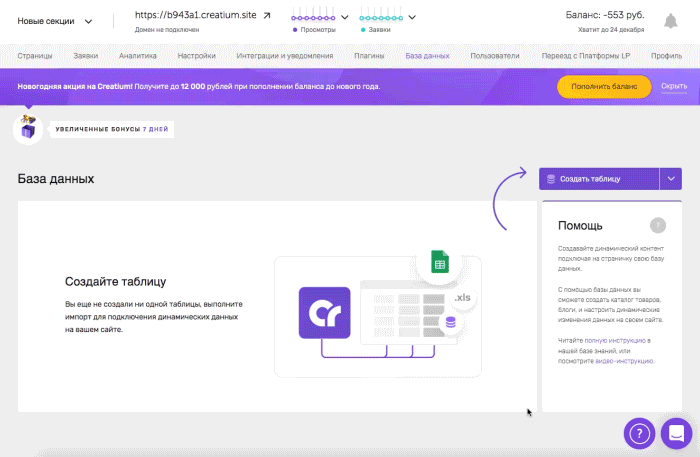The image size is (700, 457).
Task: Expand the Новые секции project dropdown
Action: coord(88,21)
